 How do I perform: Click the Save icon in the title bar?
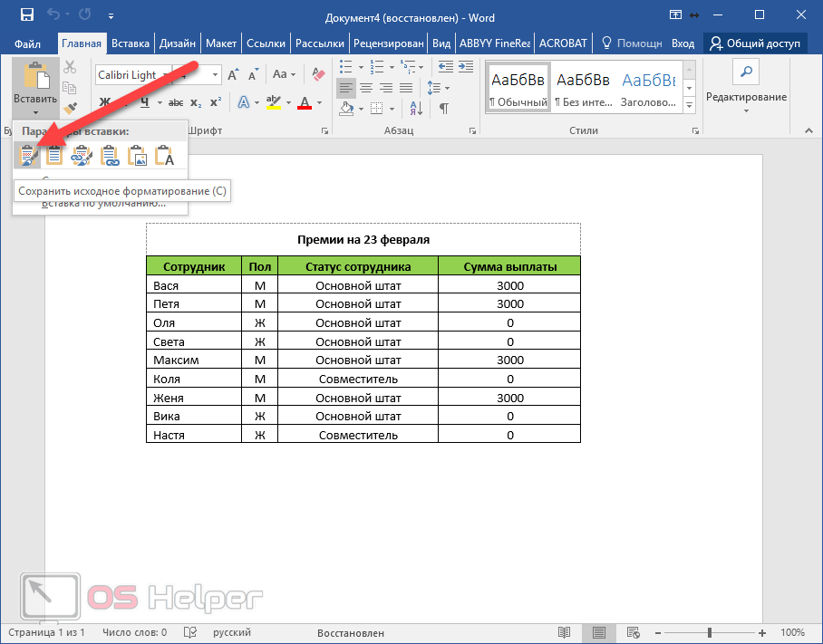(x=26, y=15)
